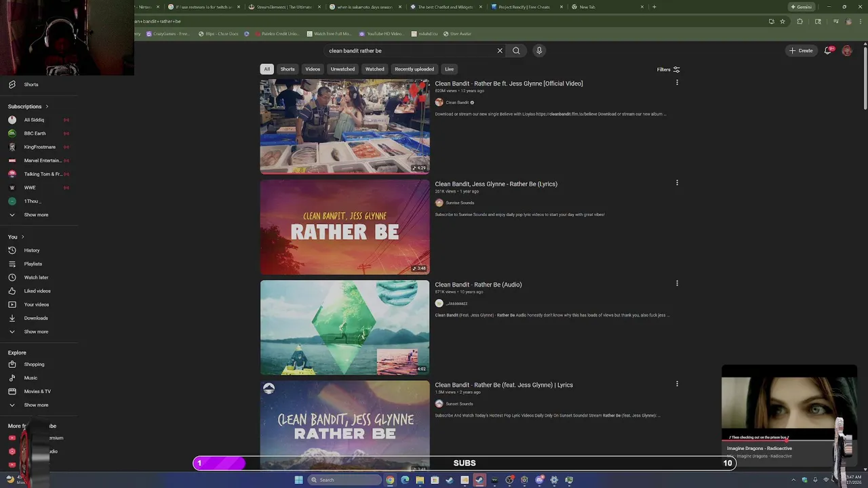Open more options for Rather Be (Audio) result
This screenshot has width=868, height=488.
pos(677,283)
